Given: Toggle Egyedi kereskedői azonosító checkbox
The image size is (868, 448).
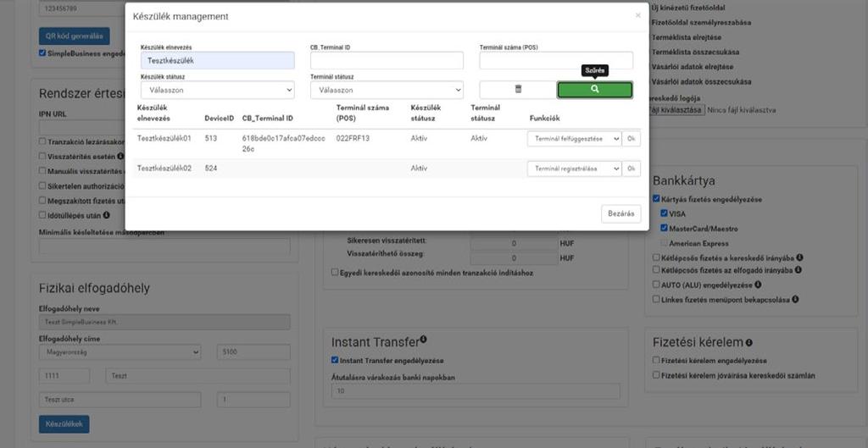Looking at the screenshot, I should pos(335,272).
